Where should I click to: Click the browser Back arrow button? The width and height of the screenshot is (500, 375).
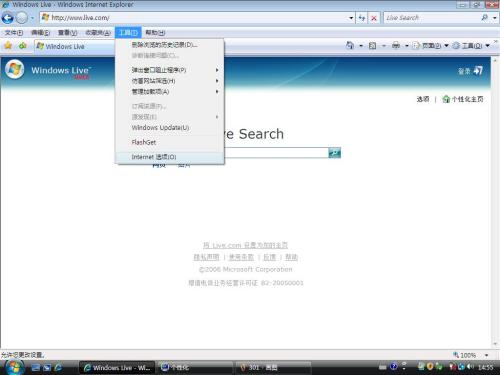tap(8, 18)
